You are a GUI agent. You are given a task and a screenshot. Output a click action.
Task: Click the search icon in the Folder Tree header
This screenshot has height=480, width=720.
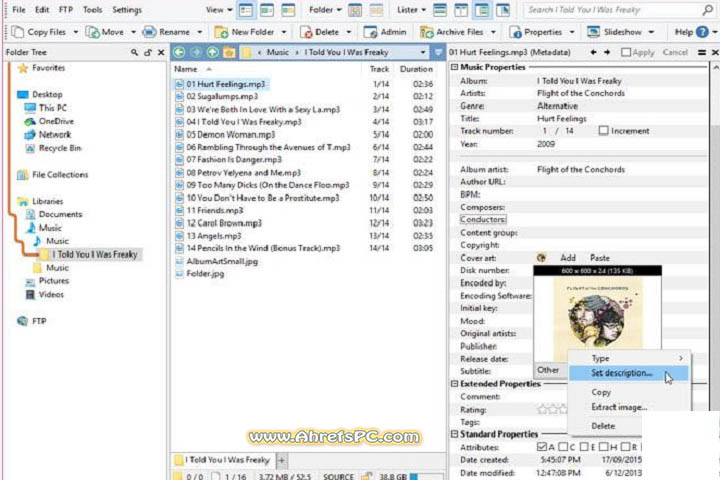click(134, 52)
